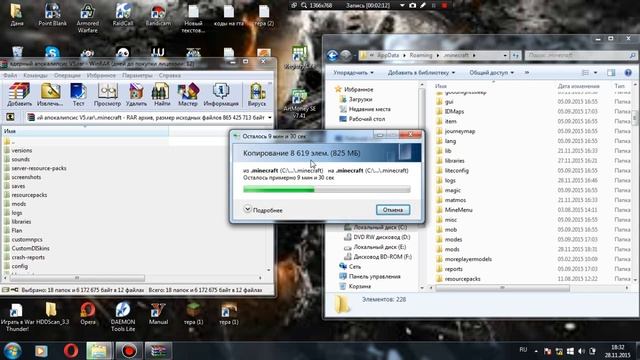Click WinRAR Информация (Info) toolbar icon
The height and width of the screenshot is (360, 640).
pyautogui.click(x=221, y=95)
